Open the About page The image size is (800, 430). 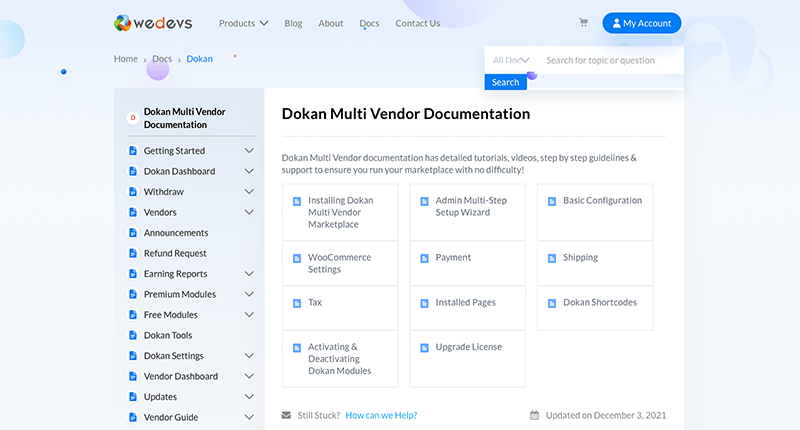[331, 23]
